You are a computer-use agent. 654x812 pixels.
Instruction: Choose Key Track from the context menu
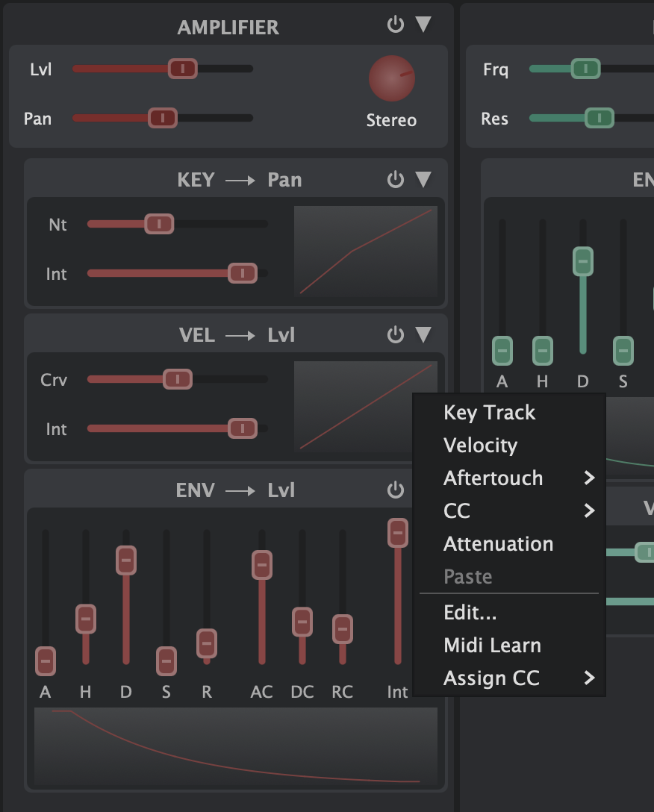[489, 413]
